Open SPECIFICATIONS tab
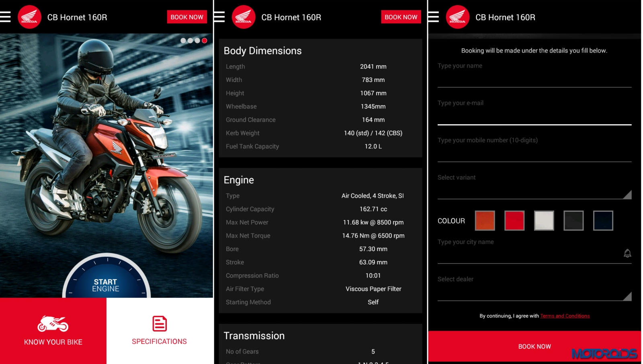This screenshot has width=643, height=364. (x=160, y=331)
